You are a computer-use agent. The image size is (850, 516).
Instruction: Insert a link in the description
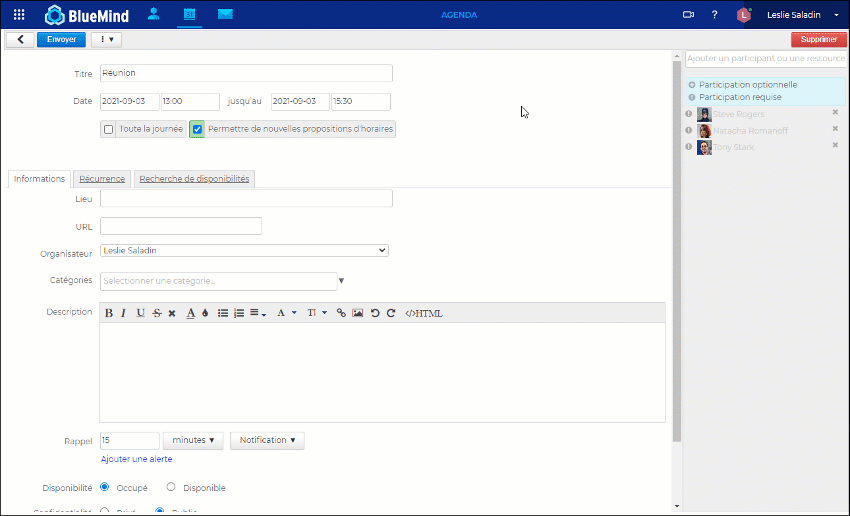click(x=341, y=313)
